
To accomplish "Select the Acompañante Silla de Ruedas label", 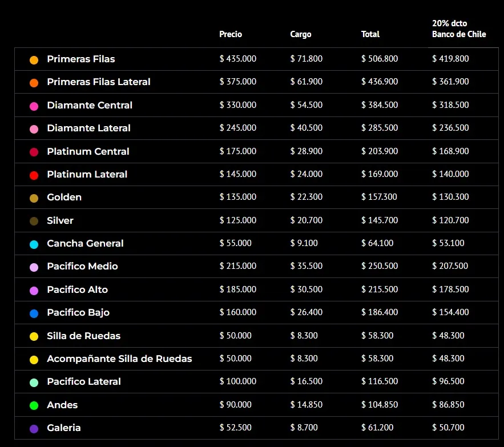I will 119,359.
